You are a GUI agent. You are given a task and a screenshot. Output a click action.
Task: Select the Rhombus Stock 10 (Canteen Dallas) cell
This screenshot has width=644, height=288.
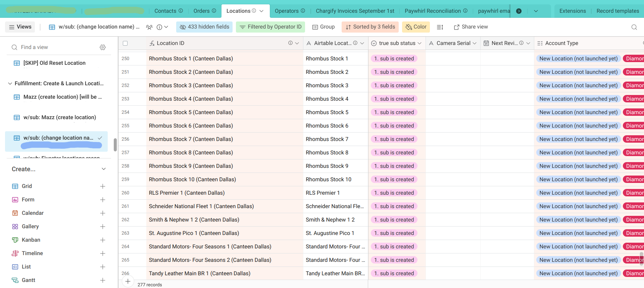click(x=225, y=180)
